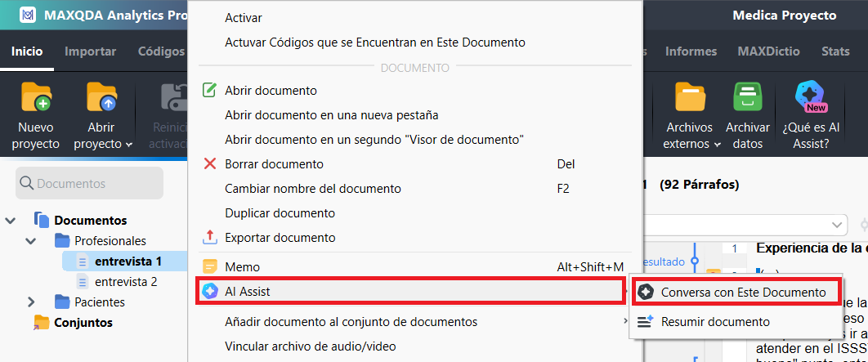Click the yellow Memo note icon
This screenshot has width=868, height=362.
point(210,266)
